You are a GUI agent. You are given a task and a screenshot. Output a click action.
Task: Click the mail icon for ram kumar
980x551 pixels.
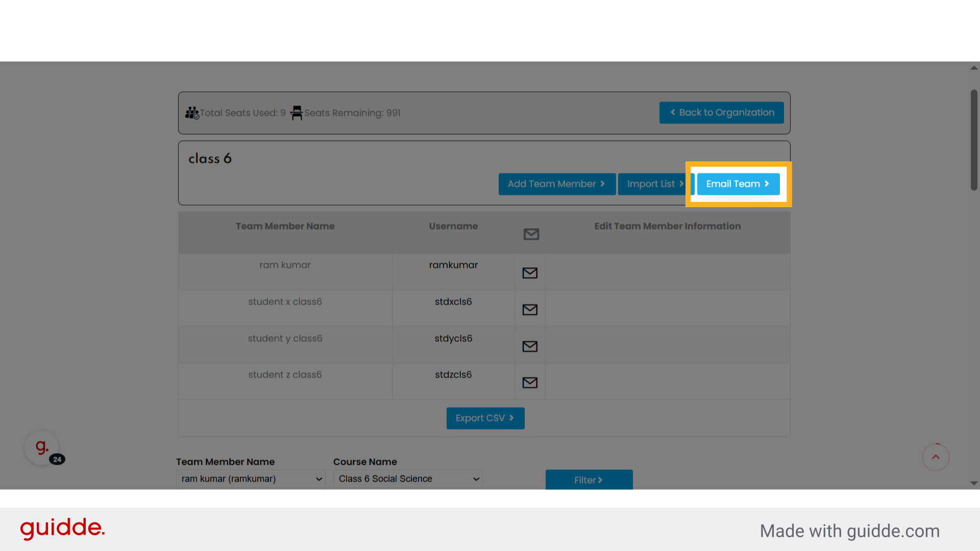[530, 273]
